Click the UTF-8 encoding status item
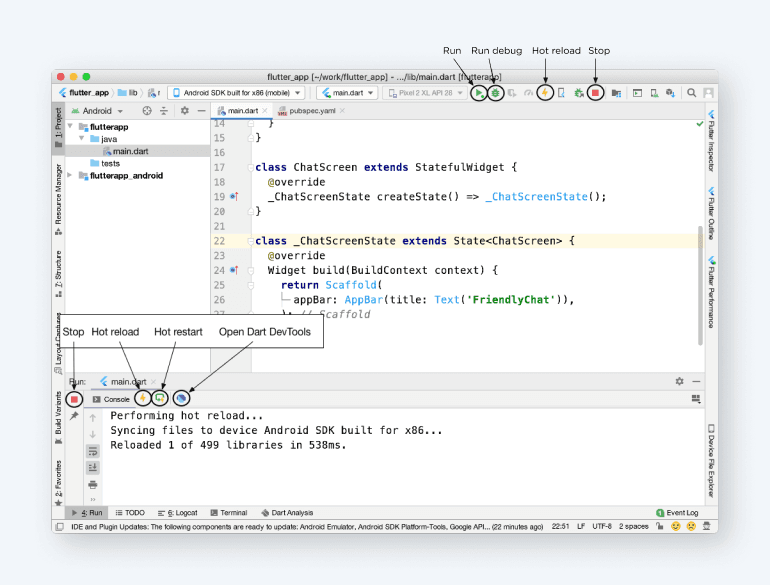Screen dimensions: 770x586 pyautogui.click(x=602, y=527)
